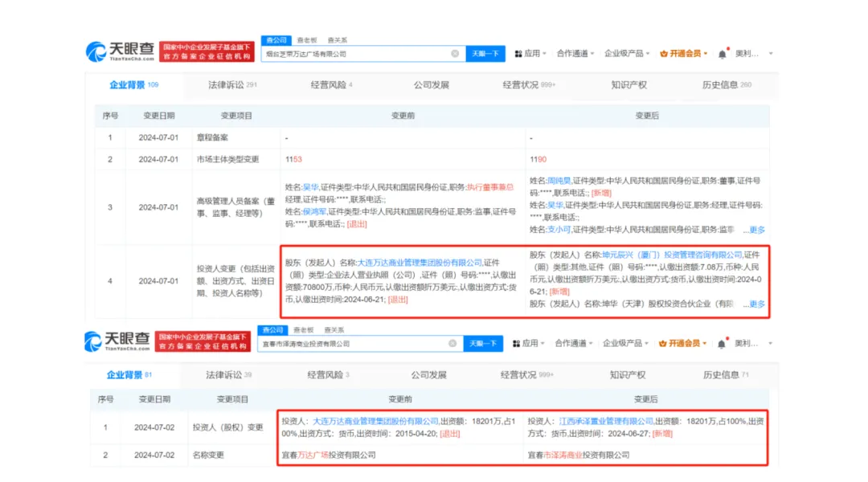Screen dimensions: 868x482
Task: Open the 应用 grid menu in the 宜春市泽涛 page header
Action: click(x=528, y=344)
